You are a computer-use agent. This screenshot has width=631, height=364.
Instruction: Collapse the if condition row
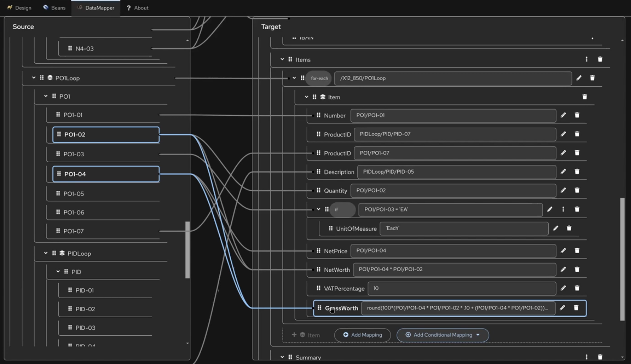[x=318, y=209]
